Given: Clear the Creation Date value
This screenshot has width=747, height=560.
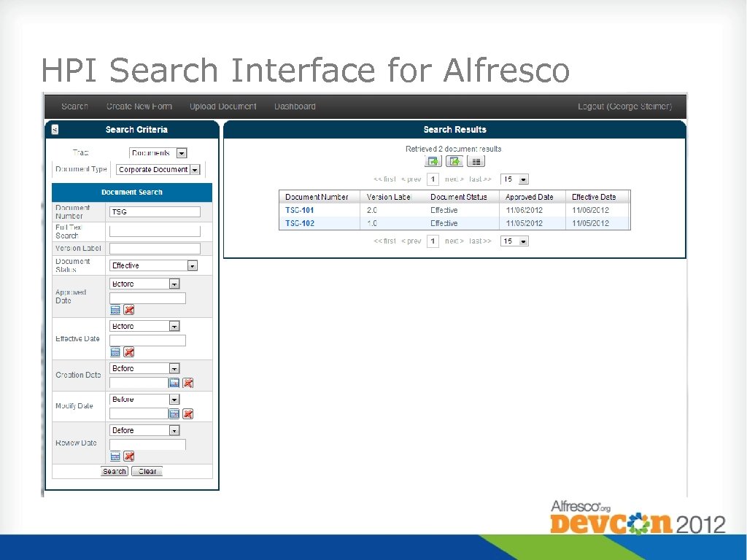Looking at the screenshot, I should pos(188,383).
